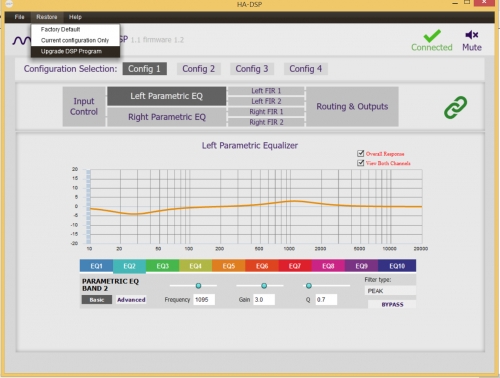
Task: Toggle the green channel link icon
Action: (455, 107)
